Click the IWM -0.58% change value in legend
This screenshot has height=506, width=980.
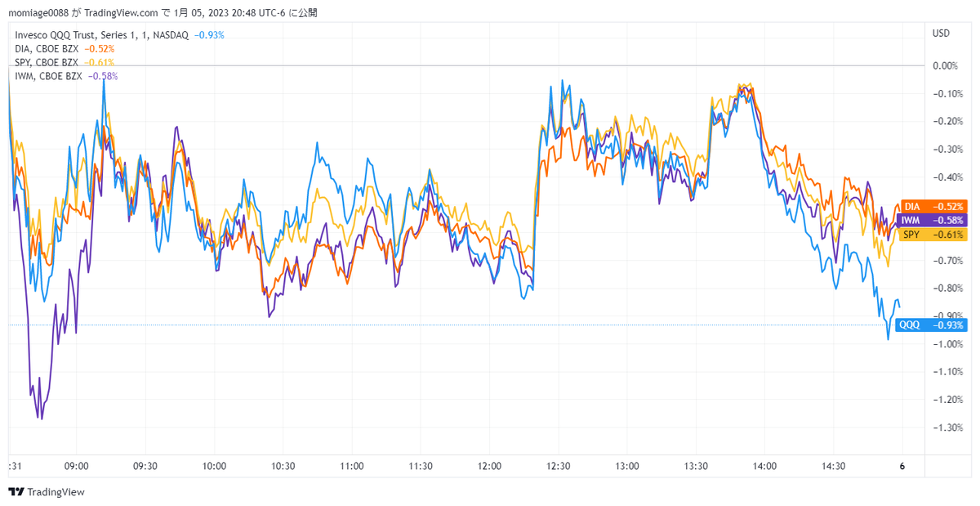[x=102, y=76]
